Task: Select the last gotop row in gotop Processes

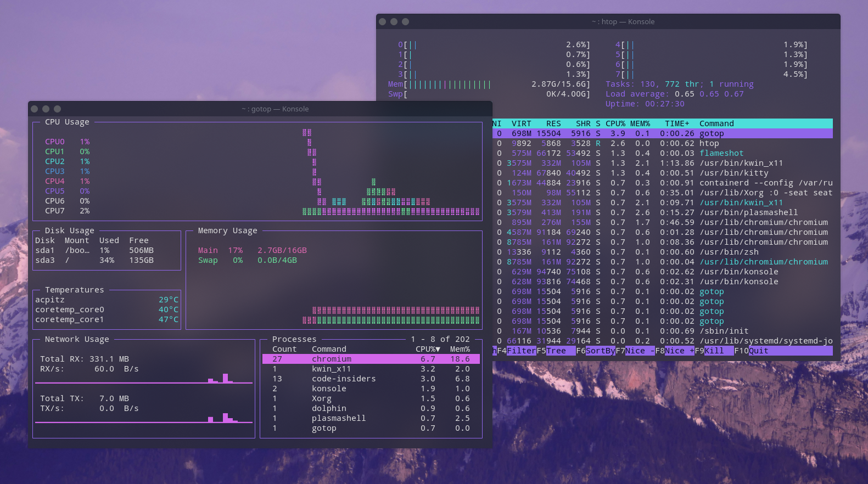Action: (371, 428)
